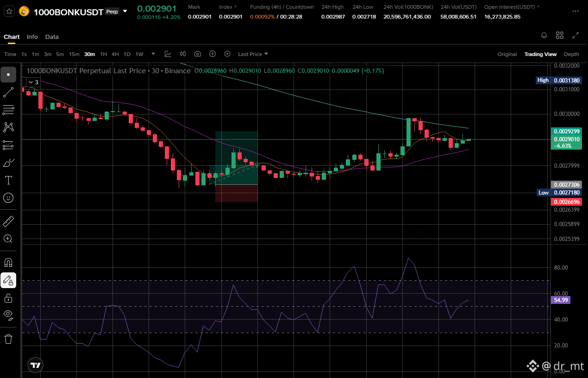Select the Text annotation tool

tap(8, 180)
